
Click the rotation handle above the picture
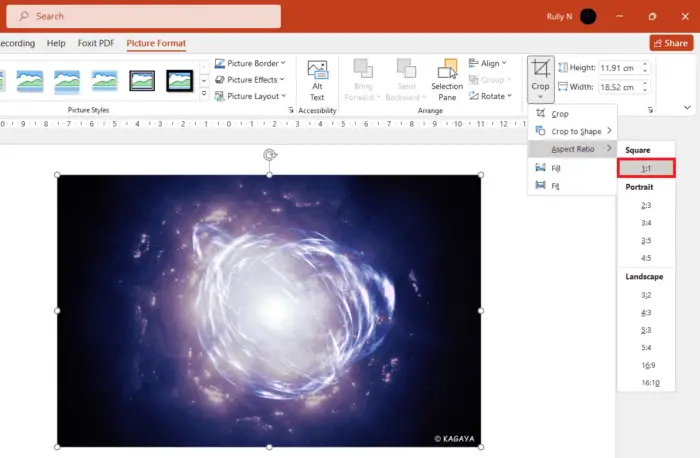(x=270, y=155)
